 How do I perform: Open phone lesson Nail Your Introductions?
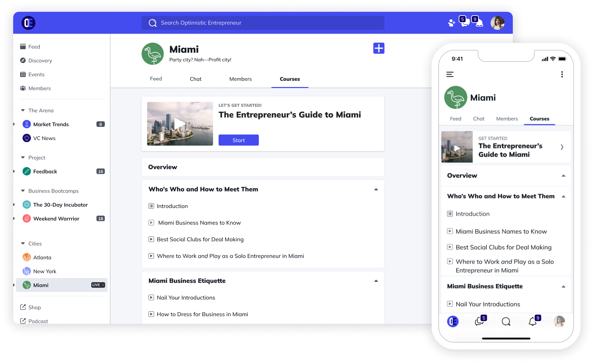pyautogui.click(x=484, y=304)
